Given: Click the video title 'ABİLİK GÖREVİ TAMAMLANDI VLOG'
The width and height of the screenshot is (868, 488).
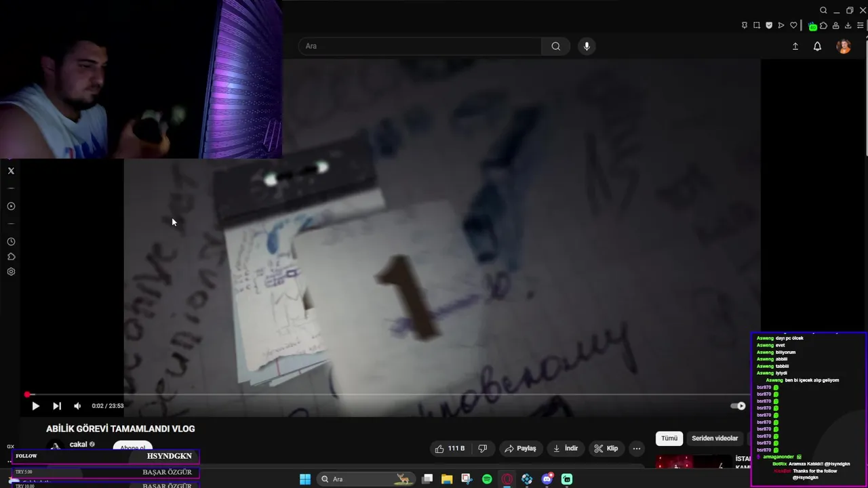Looking at the screenshot, I should point(121,429).
